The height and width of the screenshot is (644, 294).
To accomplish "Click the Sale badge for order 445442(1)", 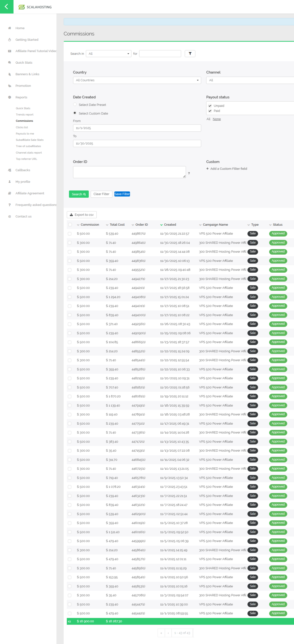I will click(x=253, y=614).
